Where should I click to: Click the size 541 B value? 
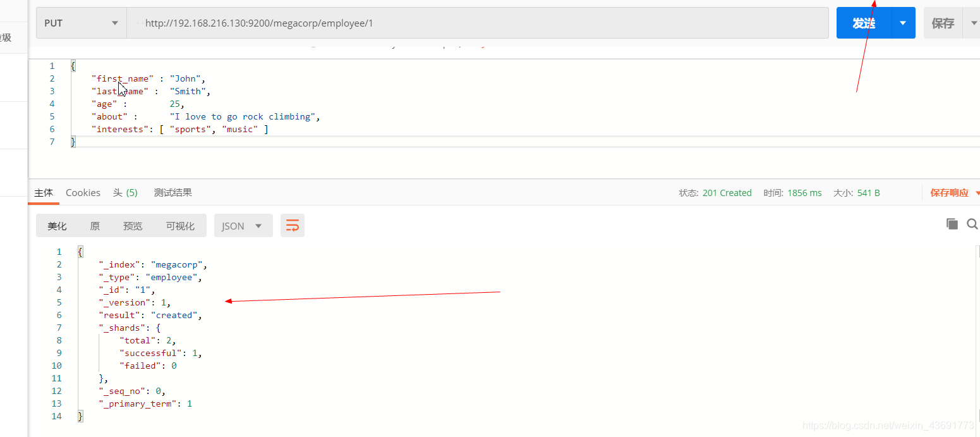[x=869, y=193]
